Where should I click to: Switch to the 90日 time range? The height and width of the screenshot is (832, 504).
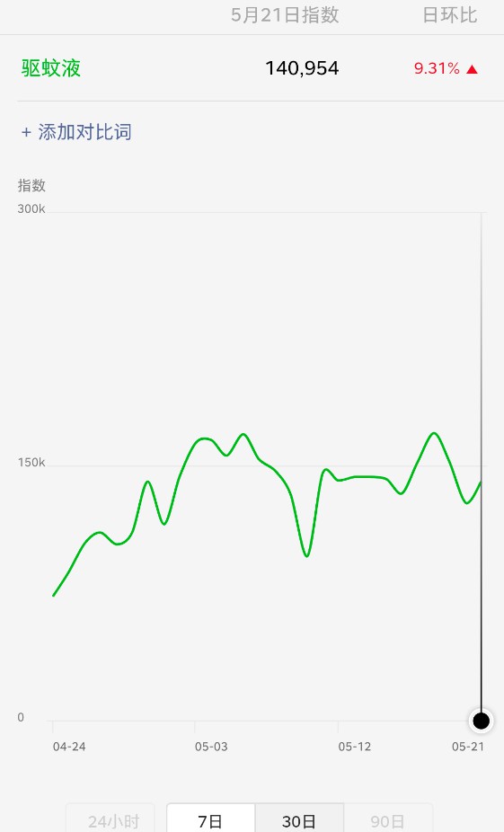(x=388, y=819)
